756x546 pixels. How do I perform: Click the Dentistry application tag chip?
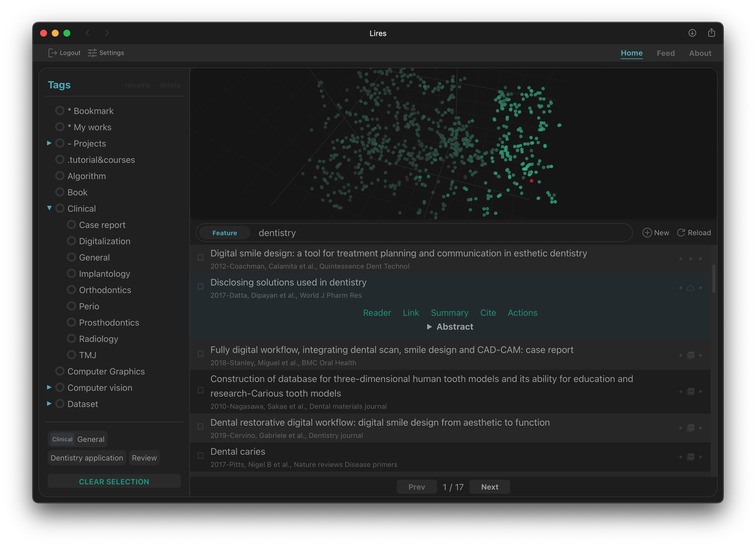point(87,458)
